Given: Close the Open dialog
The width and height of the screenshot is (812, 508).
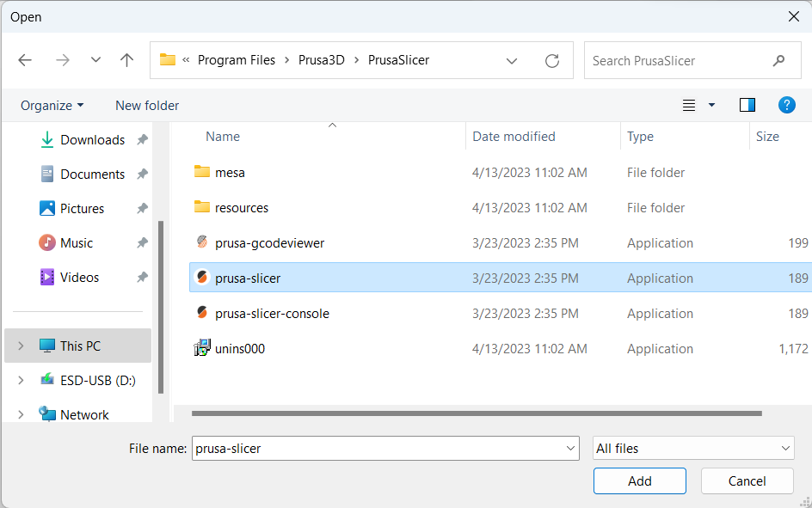Looking at the screenshot, I should (x=793, y=16).
